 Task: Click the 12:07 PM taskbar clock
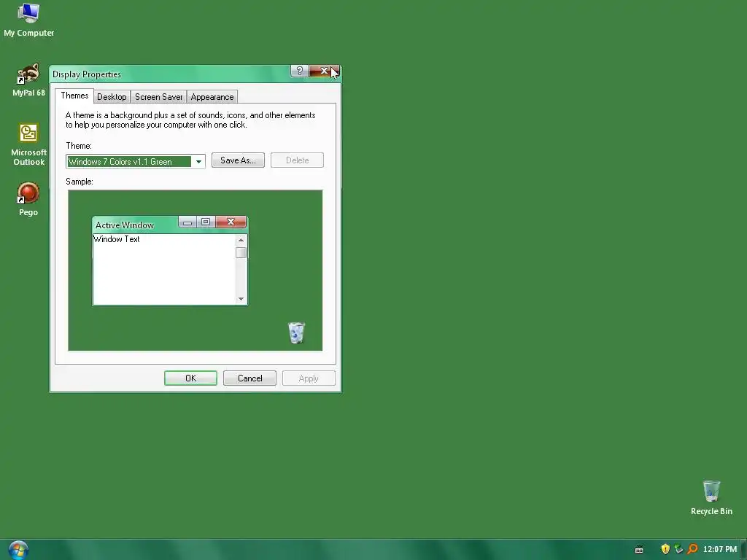(720, 550)
